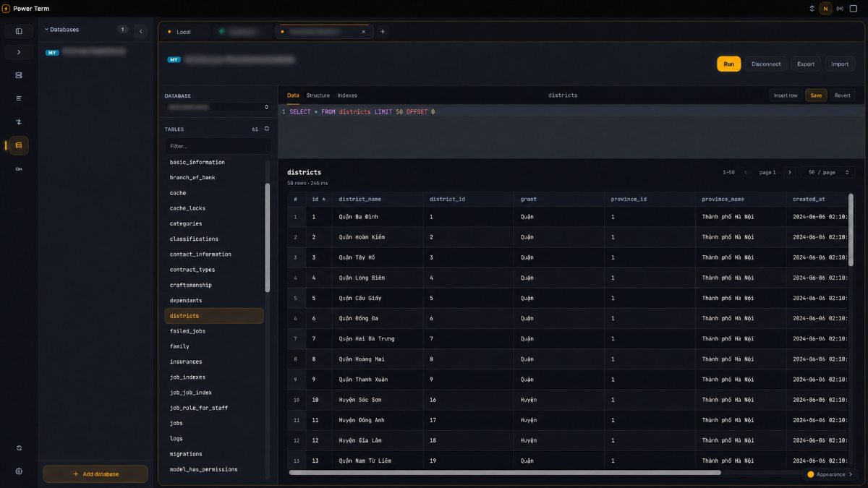This screenshot has width=868, height=488.
Task: Add a new database
Action: (x=95, y=474)
